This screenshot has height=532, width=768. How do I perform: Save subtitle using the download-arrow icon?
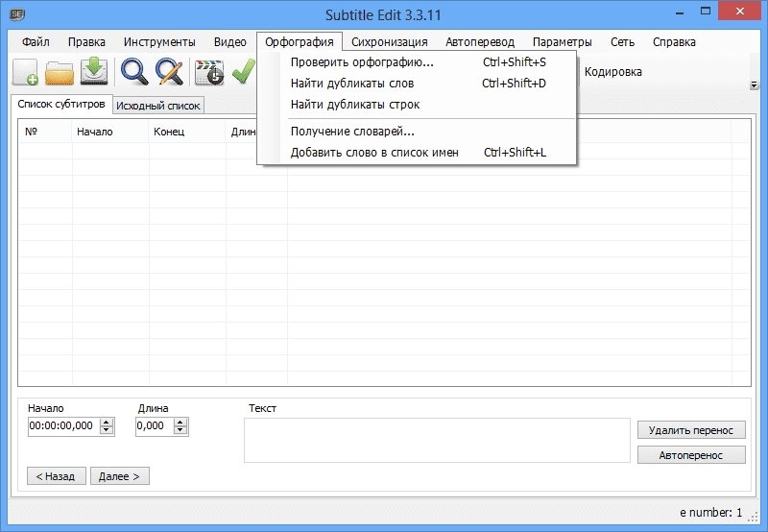(94, 71)
